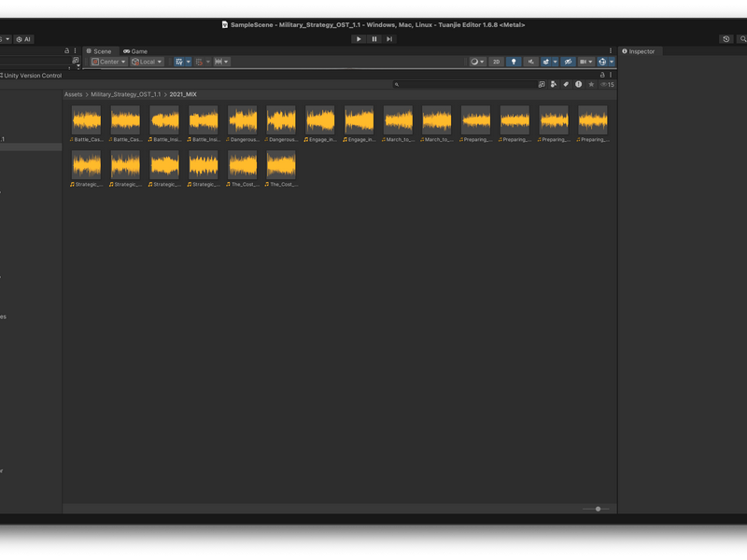Toggle hidden objects visibility eye
The height and width of the screenshot is (560, 747).
(x=568, y=62)
